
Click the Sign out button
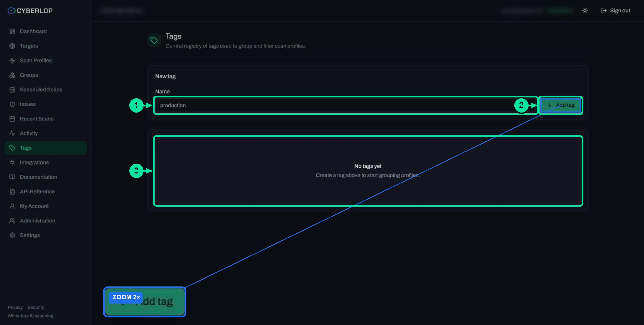[615, 11]
